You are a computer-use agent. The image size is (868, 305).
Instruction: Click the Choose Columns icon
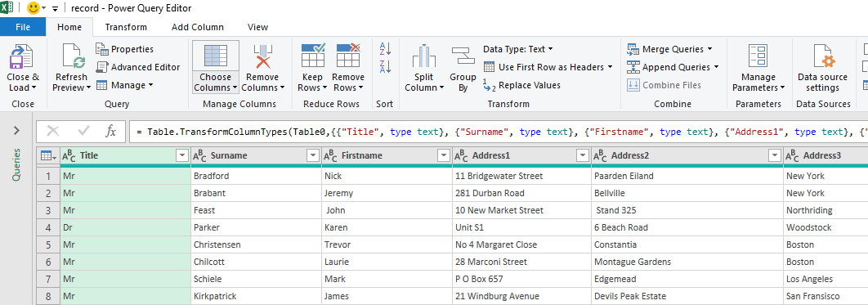tap(215, 56)
